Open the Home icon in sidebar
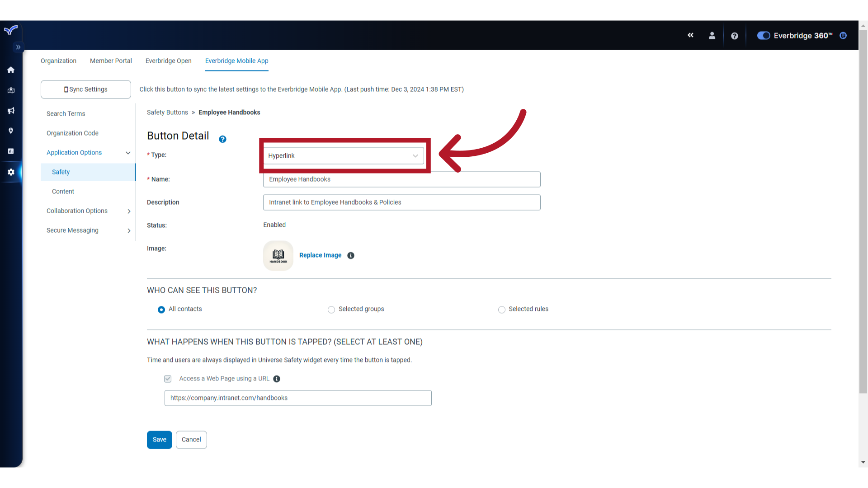 click(x=11, y=70)
